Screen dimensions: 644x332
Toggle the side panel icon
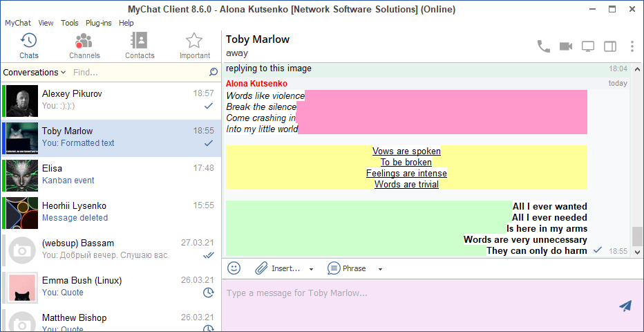coord(610,46)
